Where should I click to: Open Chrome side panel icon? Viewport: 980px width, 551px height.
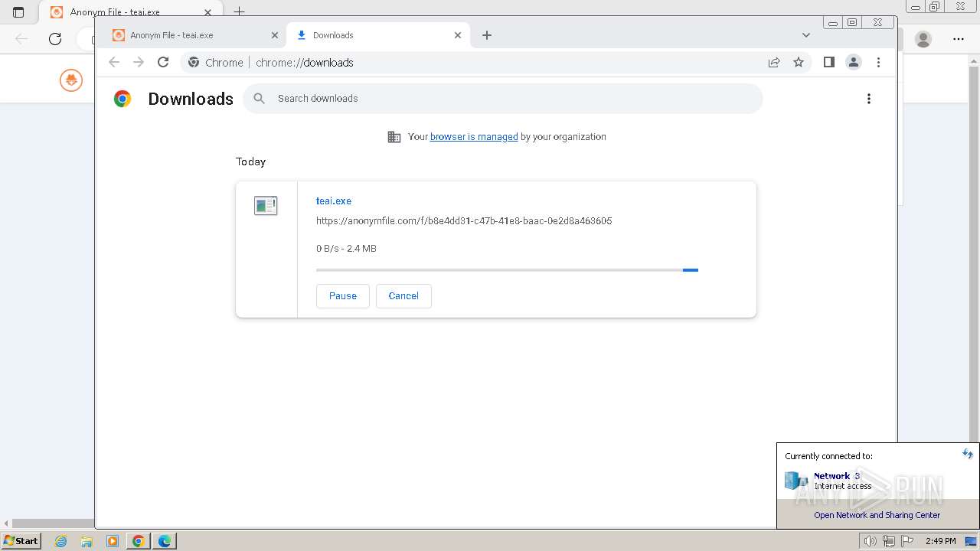[828, 63]
